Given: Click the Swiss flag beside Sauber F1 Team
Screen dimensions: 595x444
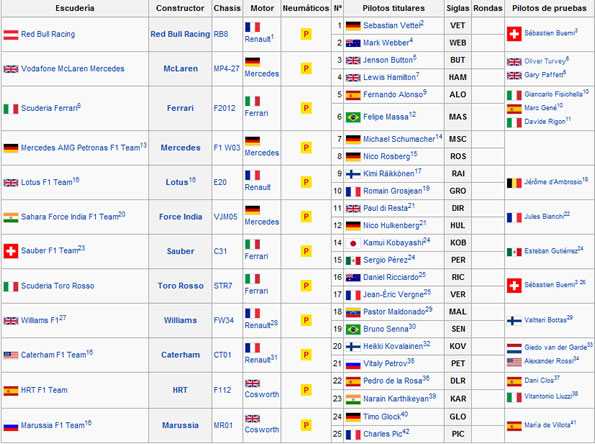Looking at the screenshot, I should coord(11,251).
